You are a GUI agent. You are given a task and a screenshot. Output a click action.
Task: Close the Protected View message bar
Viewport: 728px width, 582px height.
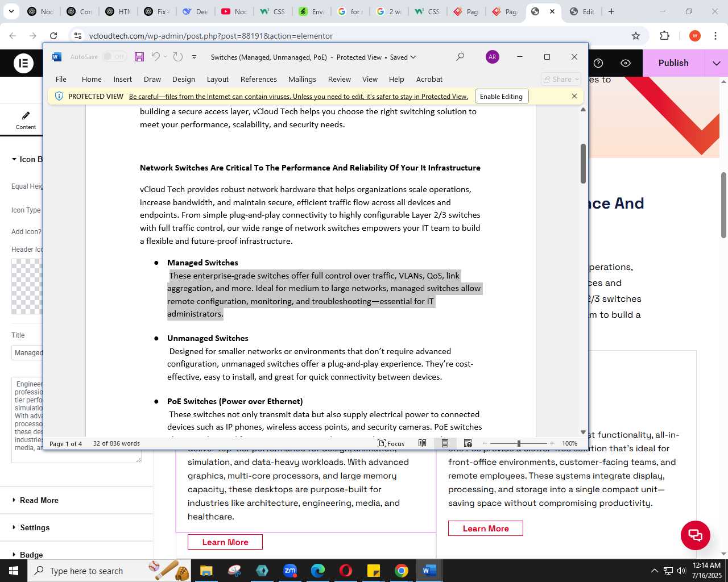pyautogui.click(x=574, y=96)
